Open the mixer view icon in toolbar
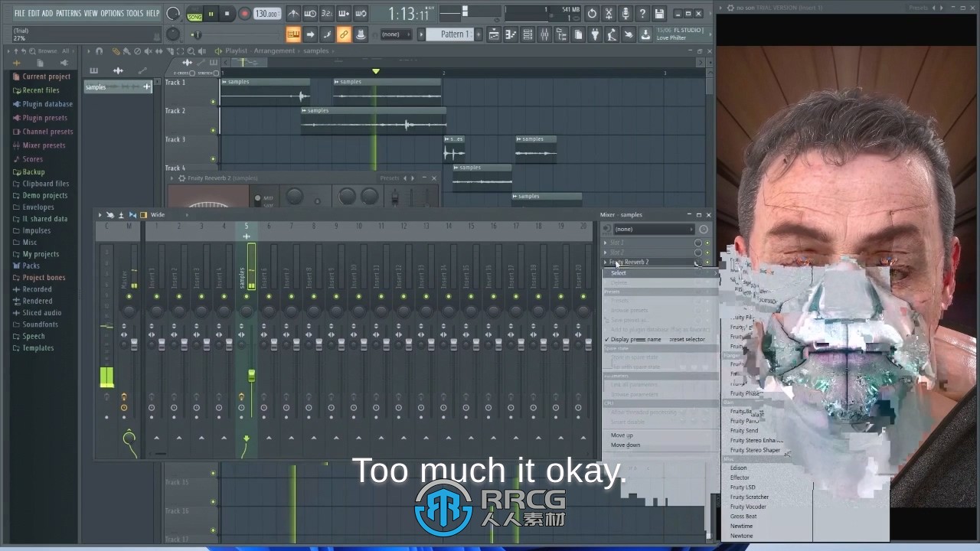Screen dimensions: 980x551 (544, 34)
